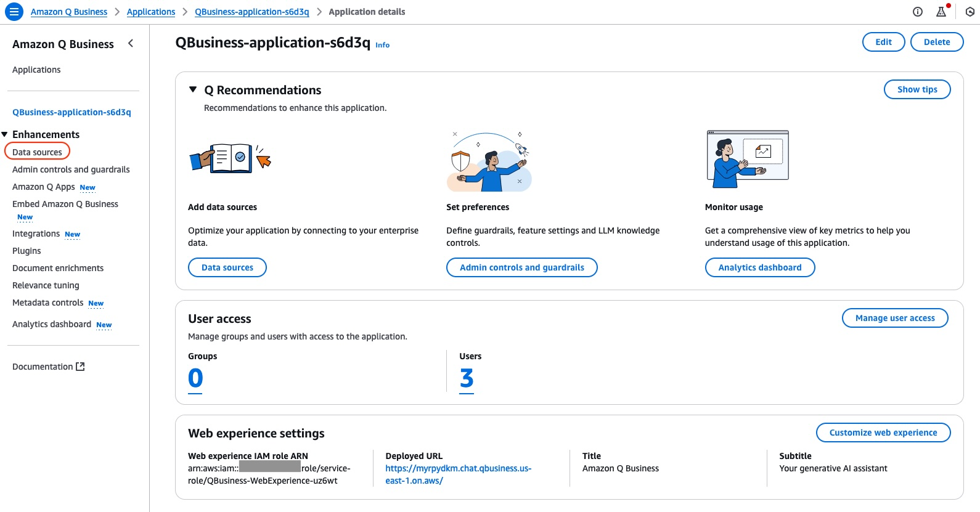Click Customize web experience button

tap(883, 433)
